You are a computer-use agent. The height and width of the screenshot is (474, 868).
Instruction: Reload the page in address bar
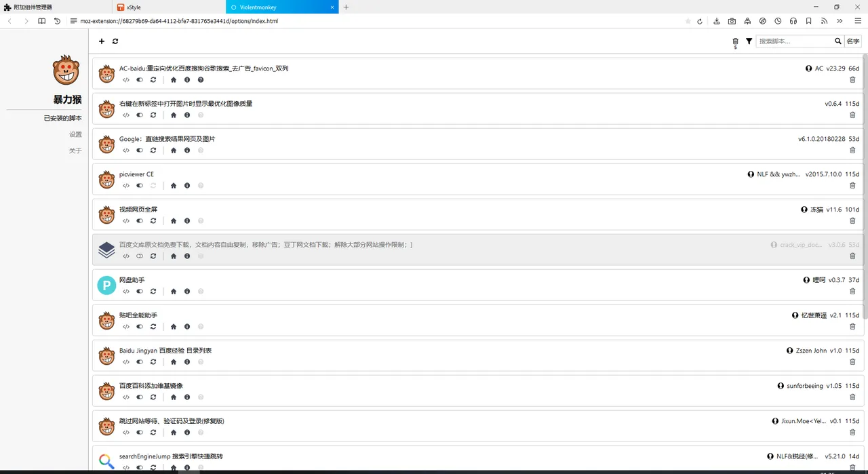tap(700, 21)
